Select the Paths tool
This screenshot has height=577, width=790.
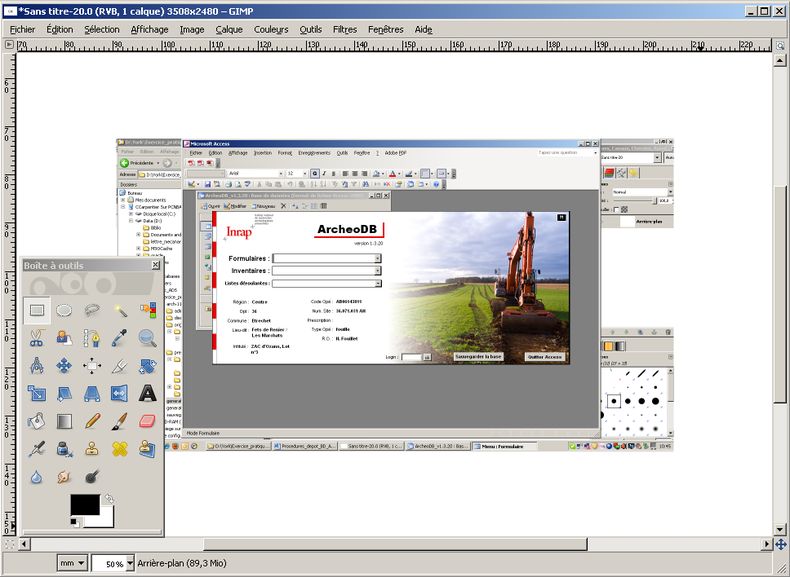pyautogui.click(x=92, y=338)
